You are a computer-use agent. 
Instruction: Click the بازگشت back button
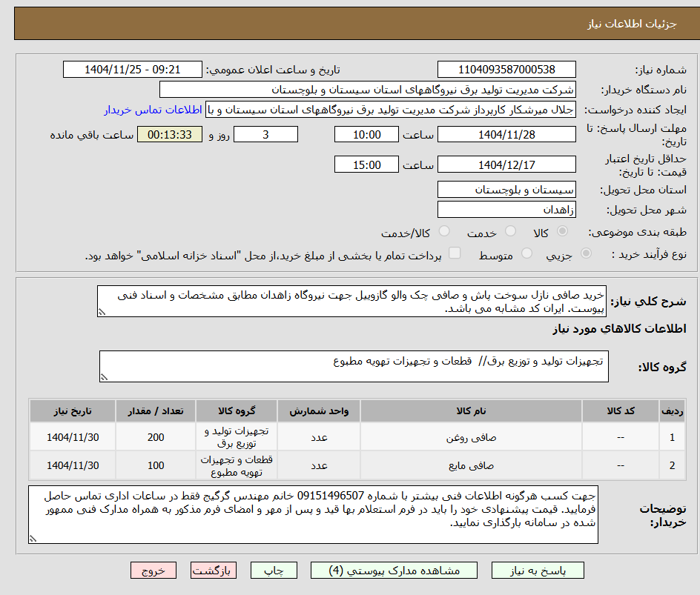coord(214,571)
